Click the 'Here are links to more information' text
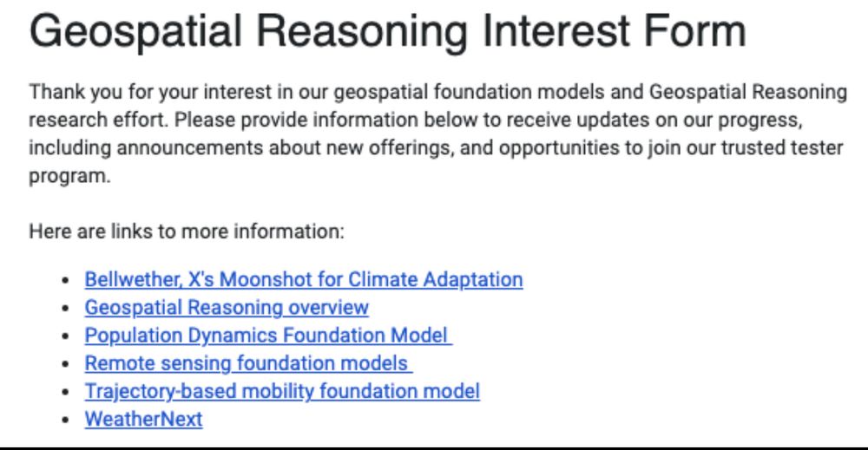 187,232
